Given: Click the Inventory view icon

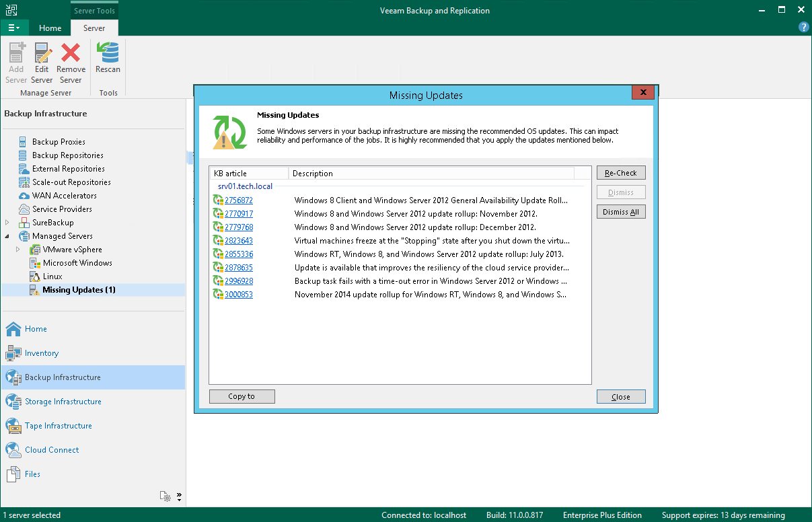Looking at the screenshot, I should pyautogui.click(x=13, y=353).
